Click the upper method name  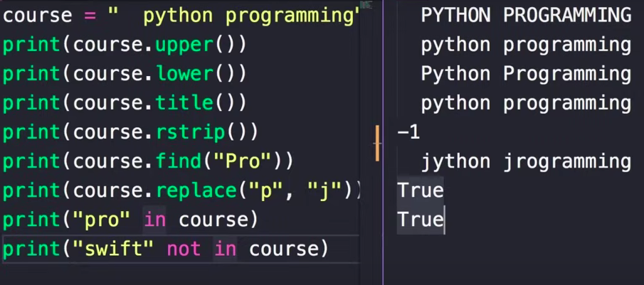(x=184, y=45)
